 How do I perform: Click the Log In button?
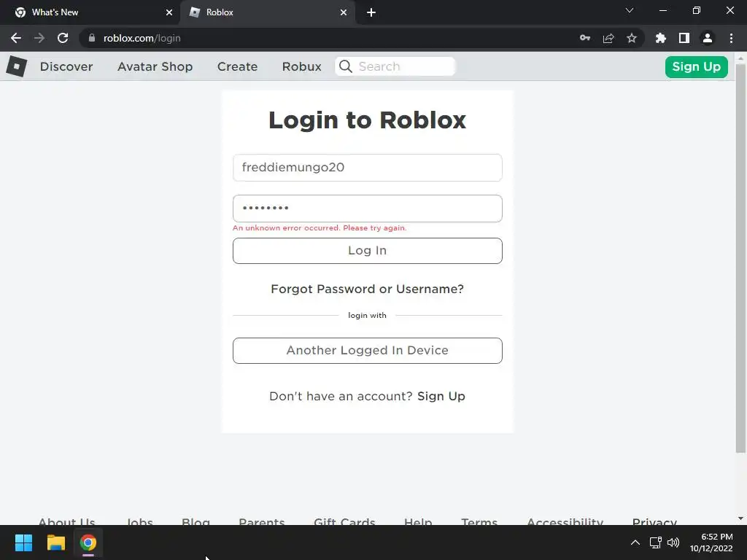pyautogui.click(x=368, y=251)
